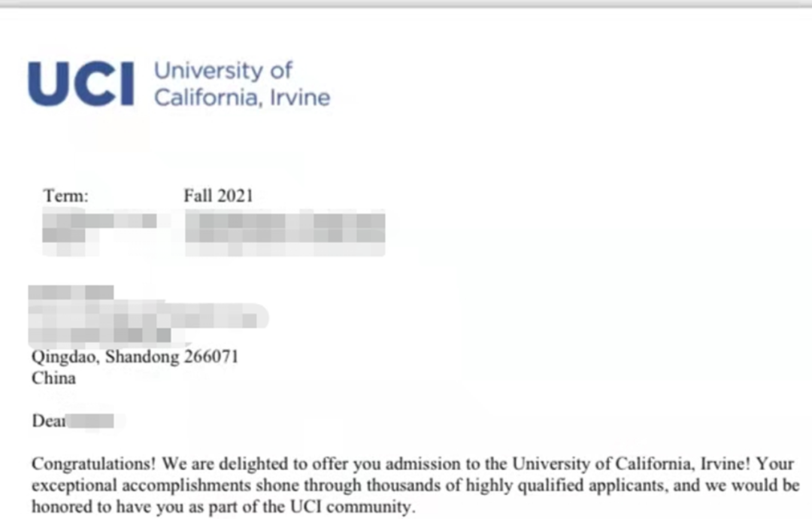Click the blurred name after Dear
The height and width of the screenshot is (519, 812).
[92, 421]
